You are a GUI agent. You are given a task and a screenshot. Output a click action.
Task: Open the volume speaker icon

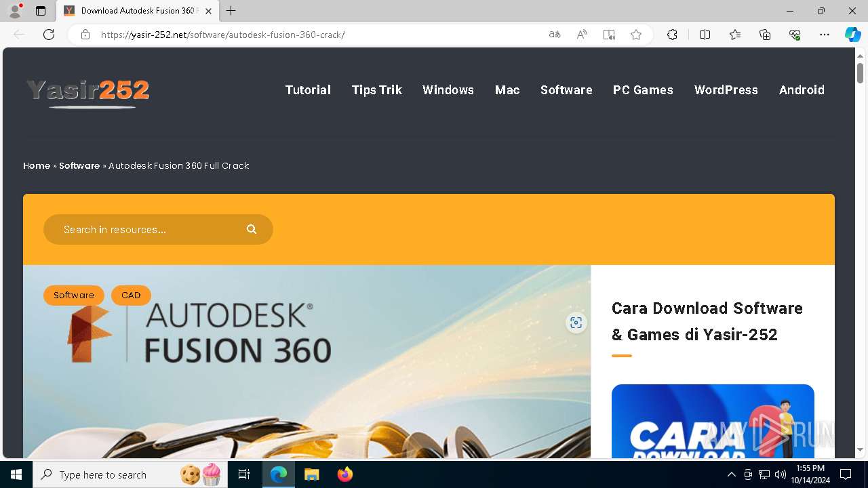pyautogui.click(x=780, y=474)
